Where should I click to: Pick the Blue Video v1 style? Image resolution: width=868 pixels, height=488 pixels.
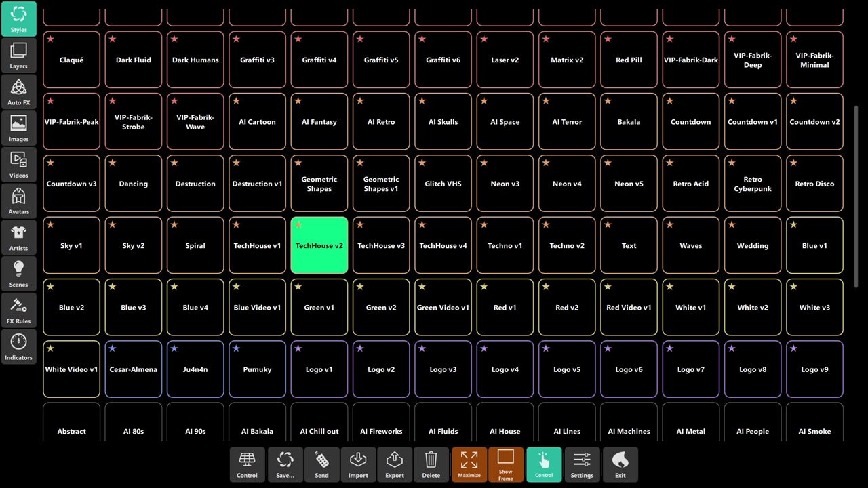click(x=257, y=308)
